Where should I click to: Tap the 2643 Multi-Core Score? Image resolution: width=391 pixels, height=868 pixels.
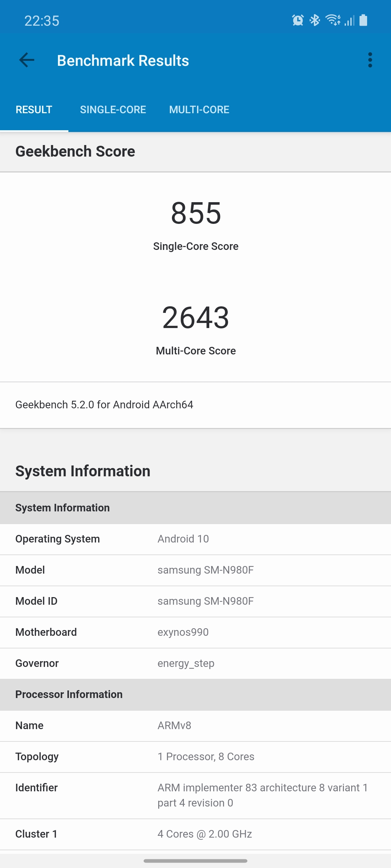point(196,318)
